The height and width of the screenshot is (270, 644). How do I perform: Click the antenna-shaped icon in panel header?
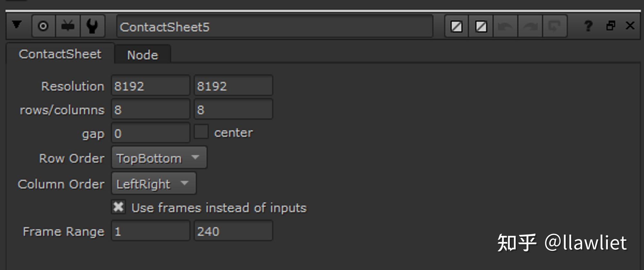[68, 26]
